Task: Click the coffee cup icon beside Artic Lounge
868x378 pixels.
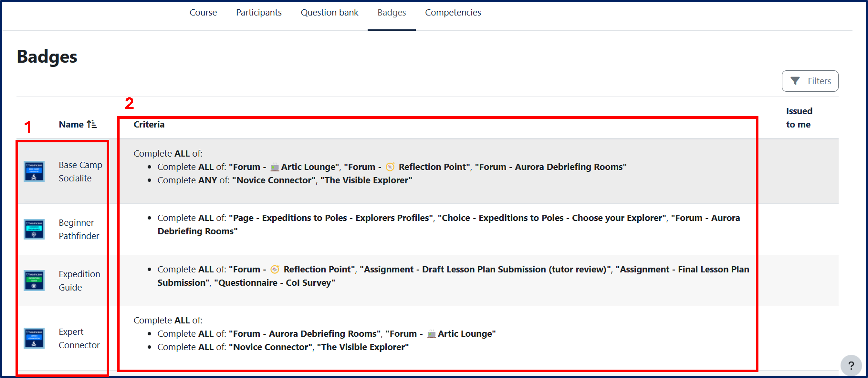Action: pos(275,167)
